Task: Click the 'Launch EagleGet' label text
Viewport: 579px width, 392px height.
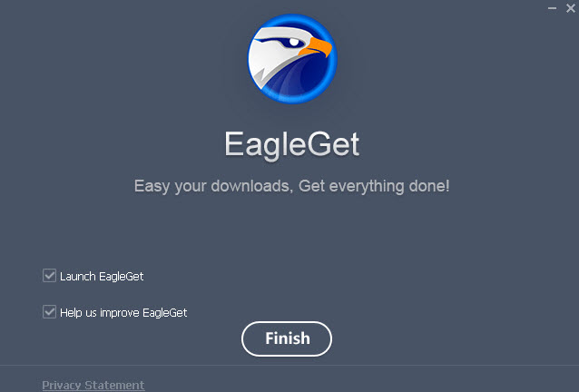Action: click(x=102, y=277)
